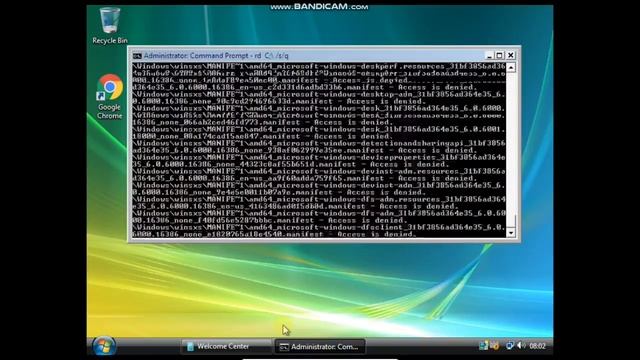Click the first green system tray icon

[483, 346]
